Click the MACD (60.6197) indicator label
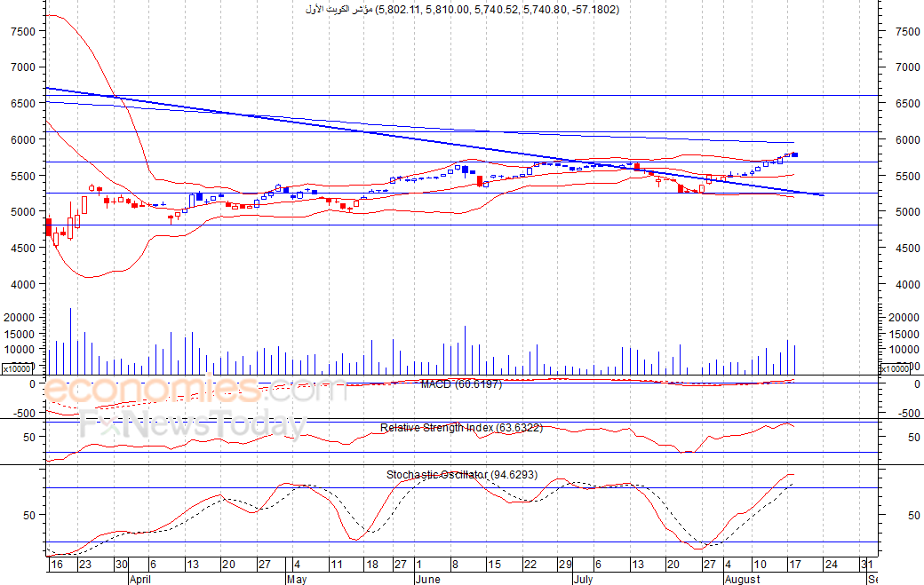The image size is (924, 585). 461,384
